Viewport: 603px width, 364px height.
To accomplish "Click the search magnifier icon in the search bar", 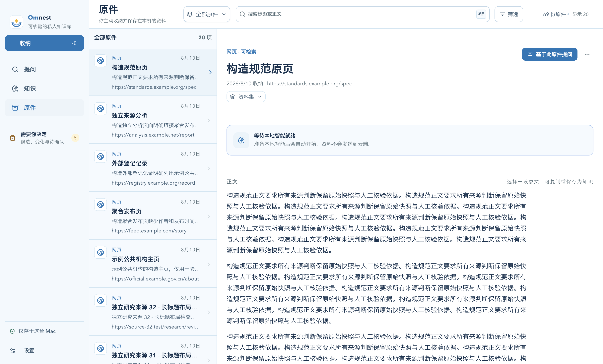I will click(x=242, y=14).
